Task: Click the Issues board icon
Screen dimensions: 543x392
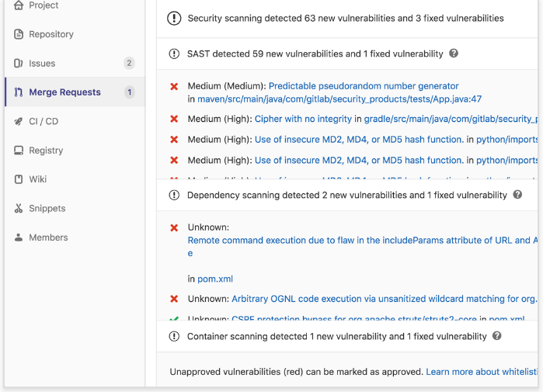Action: [x=19, y=64]
